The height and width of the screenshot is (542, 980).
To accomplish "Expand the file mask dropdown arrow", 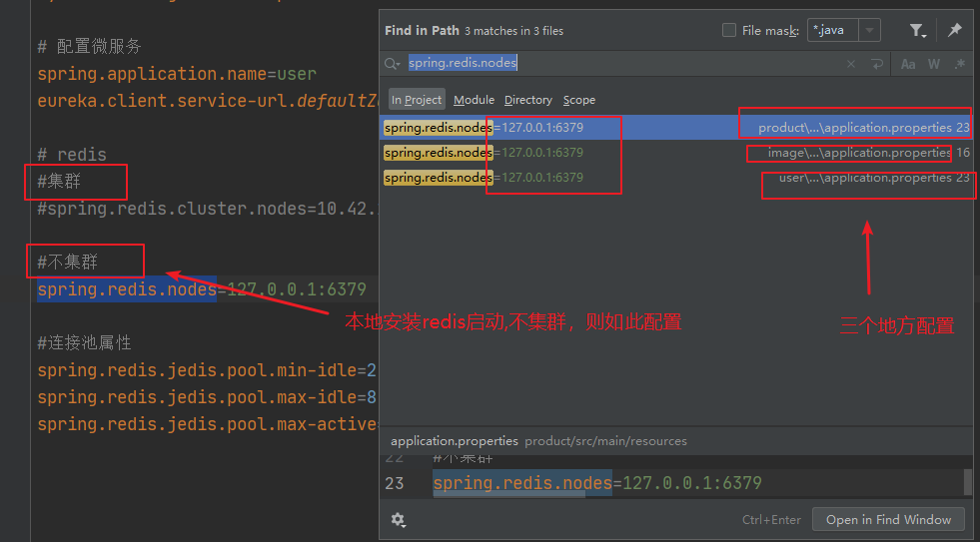I will tap(869, 30).
